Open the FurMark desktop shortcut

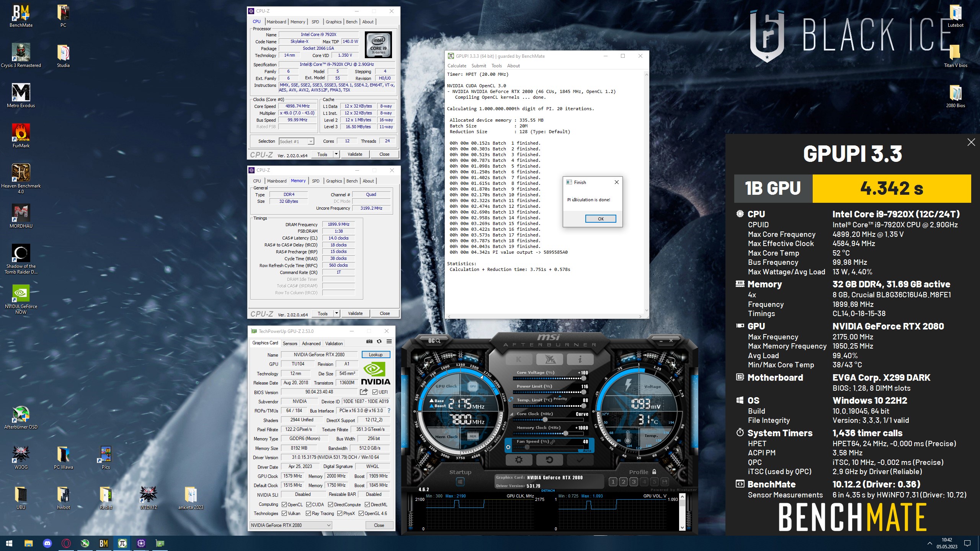click(x=21, y=136)
